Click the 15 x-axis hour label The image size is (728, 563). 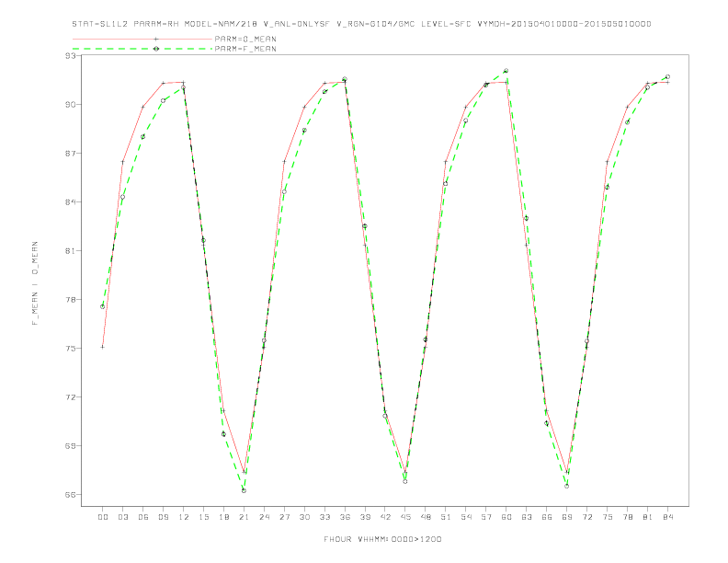(204, 517)
